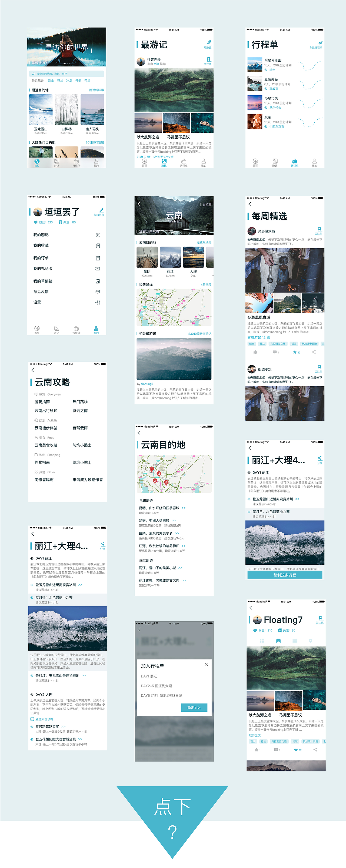
Task: Open 光影魔术师 avatar on 每周精选
Action: point(252,231)
